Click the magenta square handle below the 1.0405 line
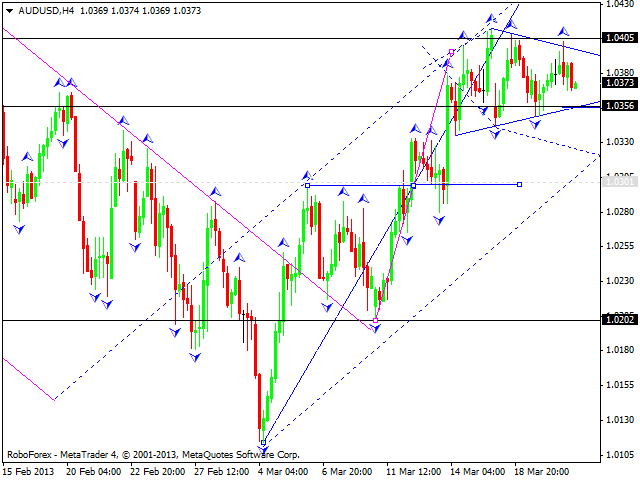 (x=452, y=52)
